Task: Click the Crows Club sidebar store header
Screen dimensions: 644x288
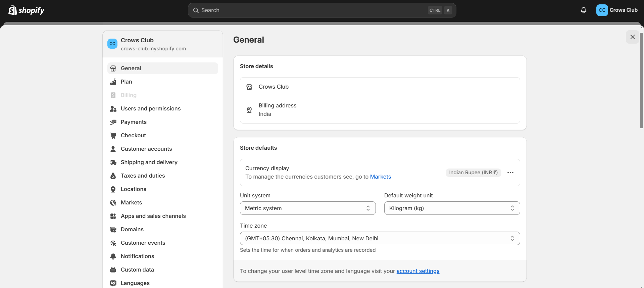Action: coord(163,44)
